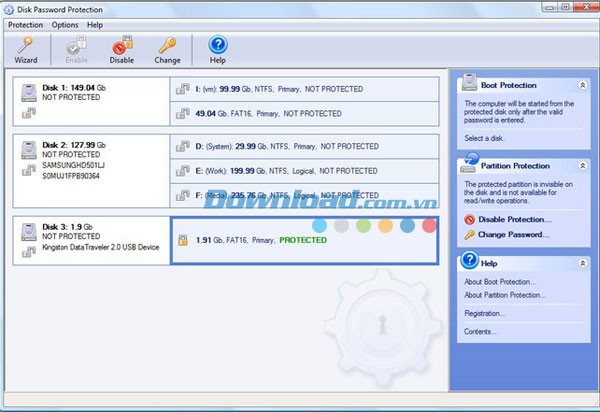
Task: Open the Registration... link
Action: pos(485,313)
